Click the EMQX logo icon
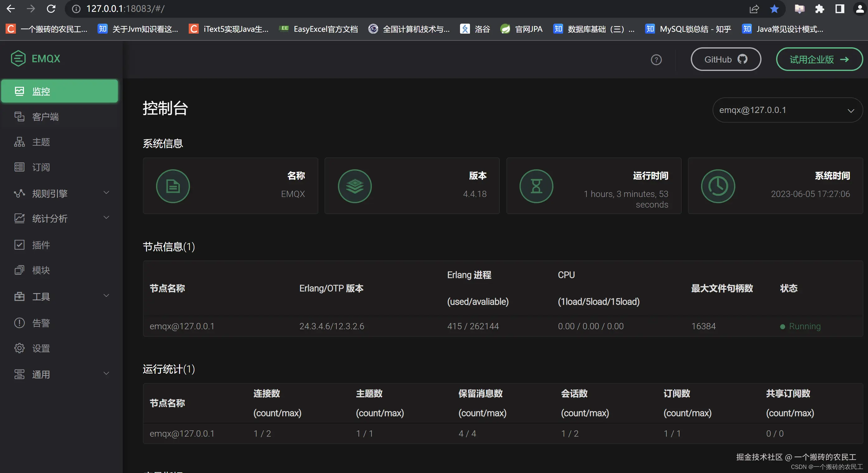 tap(18, 58)
